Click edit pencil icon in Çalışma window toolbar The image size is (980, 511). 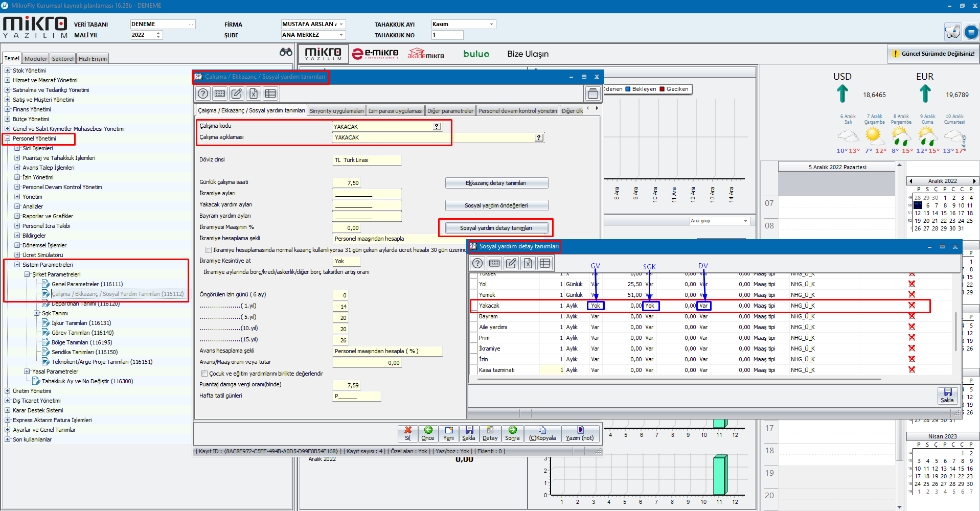pos(237,94)
